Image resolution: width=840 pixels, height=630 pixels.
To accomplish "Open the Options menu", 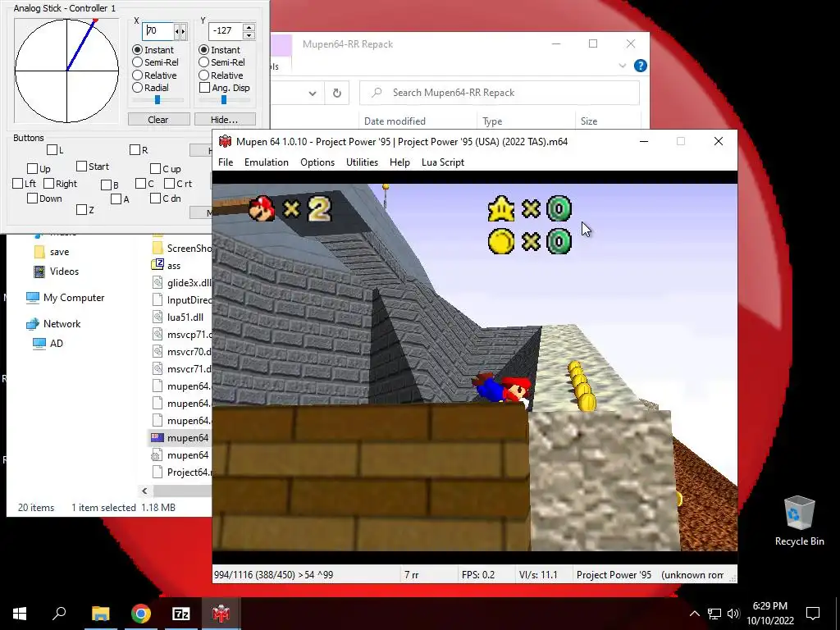I will tap(317, 162).
